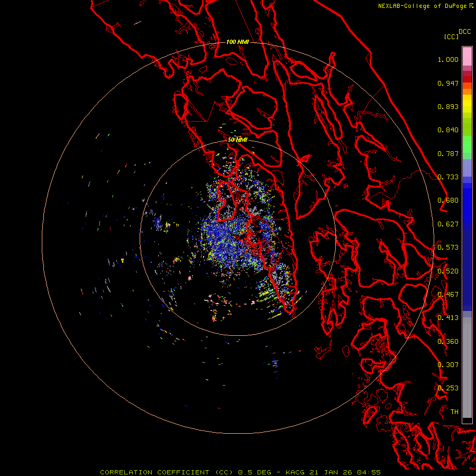This screenshot has height=476, width=476.
Task: Click the TH threshold label
Action: [454, 412]
